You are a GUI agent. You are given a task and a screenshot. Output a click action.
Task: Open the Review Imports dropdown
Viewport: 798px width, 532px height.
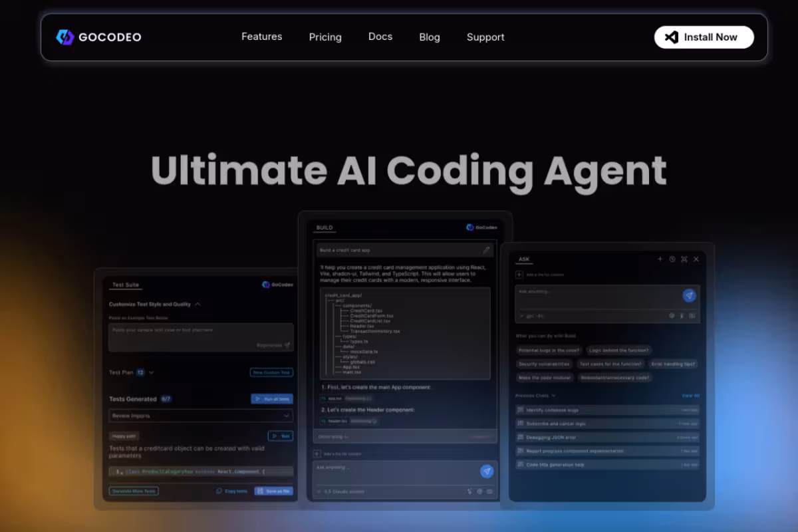point(201,416)
